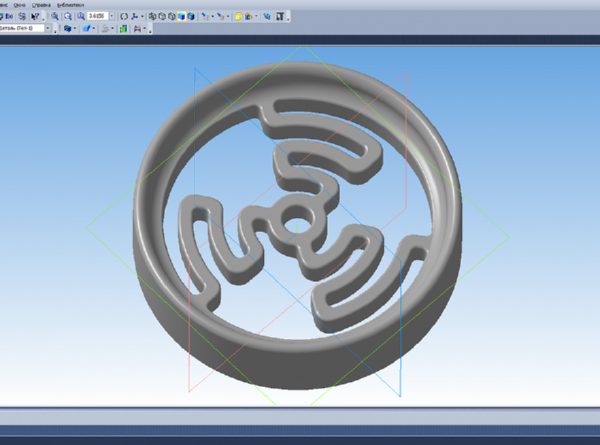Open the Окно menu
600x445 pixels.
[19, 5]
